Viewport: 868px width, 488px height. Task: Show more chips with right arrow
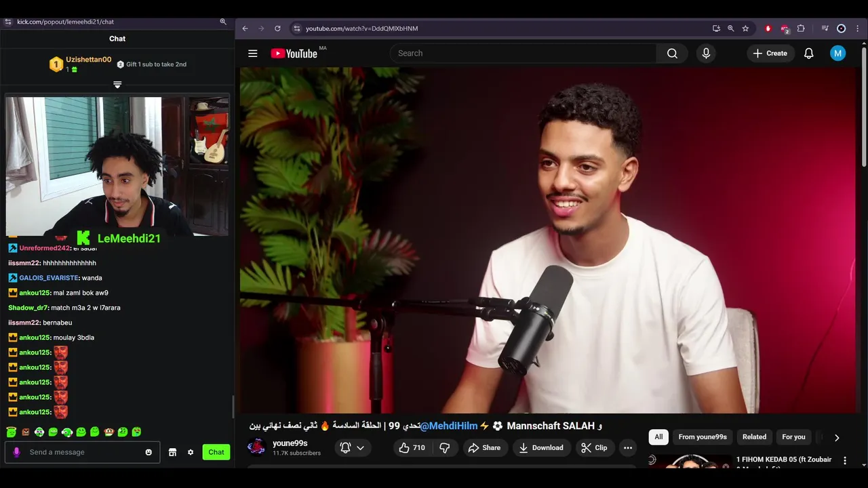(x=836, y=437)
